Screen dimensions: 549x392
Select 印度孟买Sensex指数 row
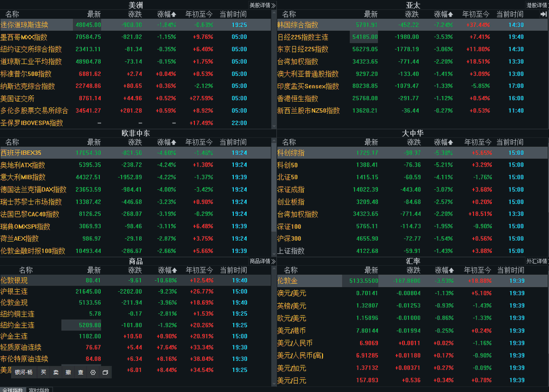tap(412, 86)
